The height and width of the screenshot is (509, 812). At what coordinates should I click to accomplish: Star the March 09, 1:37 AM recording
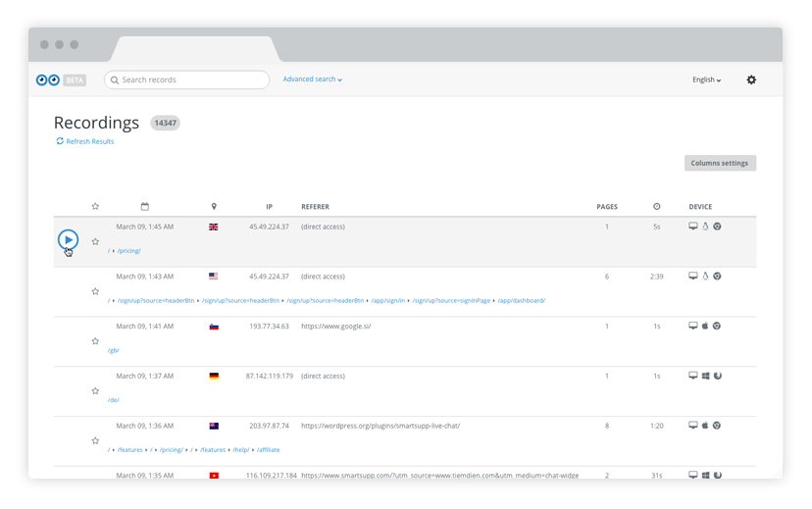pyautogui.click(x=95, y=391)
